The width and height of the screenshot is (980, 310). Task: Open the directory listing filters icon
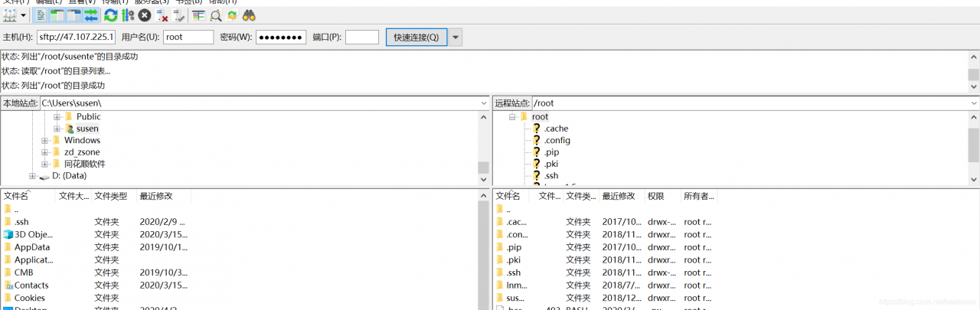click(198, 15)
